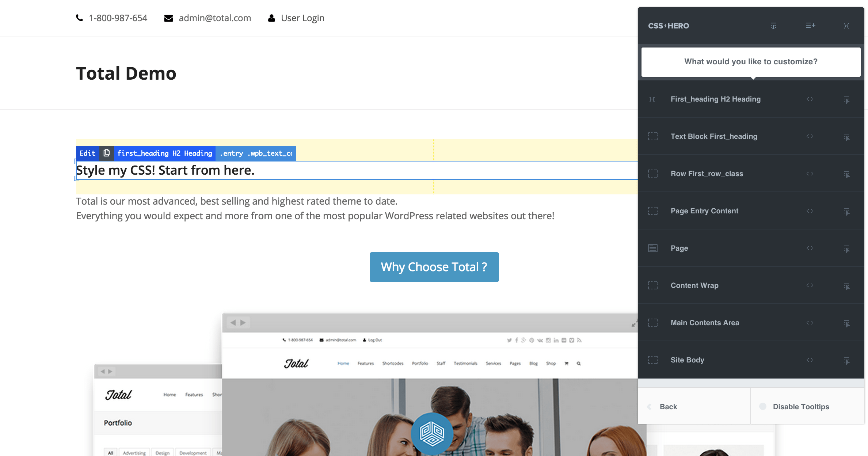The image size is (868, 456).
Task: Click paragraph about Total most advanced theme
Action: click(x=315, y=209)
